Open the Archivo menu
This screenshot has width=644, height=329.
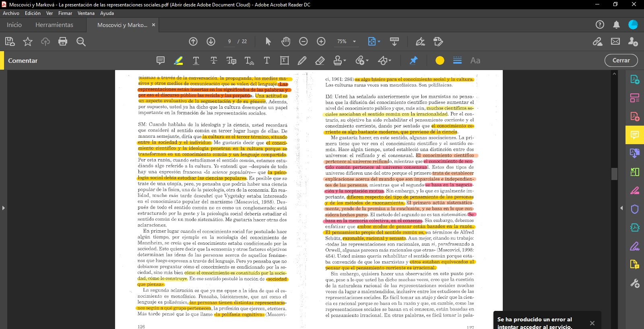tap(11, 13)
